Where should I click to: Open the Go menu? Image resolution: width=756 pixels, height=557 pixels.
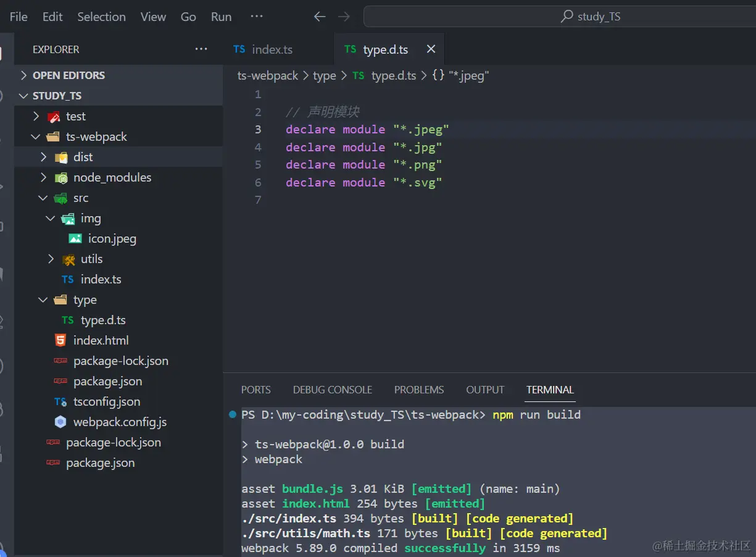[188, 17]
